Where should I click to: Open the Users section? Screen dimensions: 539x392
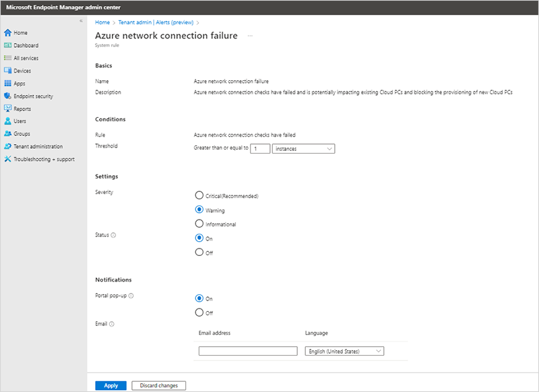[21, 121]
